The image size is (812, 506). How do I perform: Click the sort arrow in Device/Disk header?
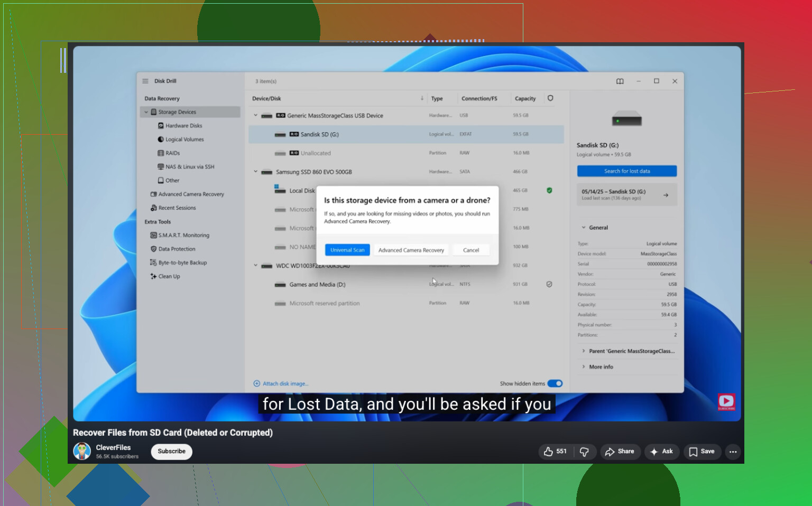[x=422, y=98]
